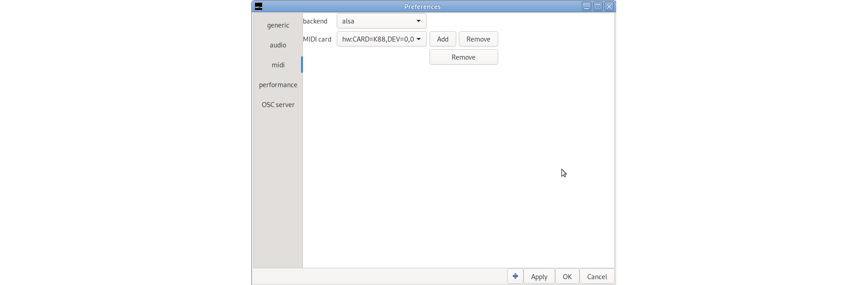Confirm preferences with OK

567,277
